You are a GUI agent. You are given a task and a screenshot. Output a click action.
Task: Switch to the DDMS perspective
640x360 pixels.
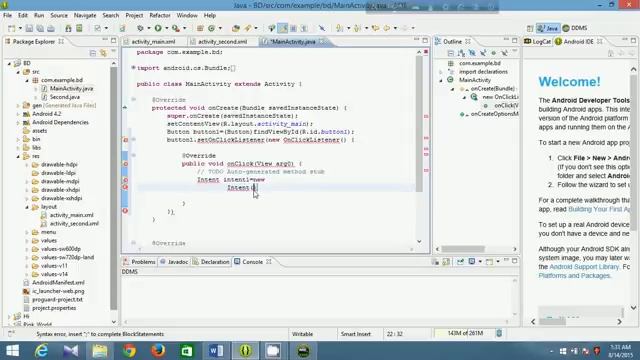click(575, 28)
